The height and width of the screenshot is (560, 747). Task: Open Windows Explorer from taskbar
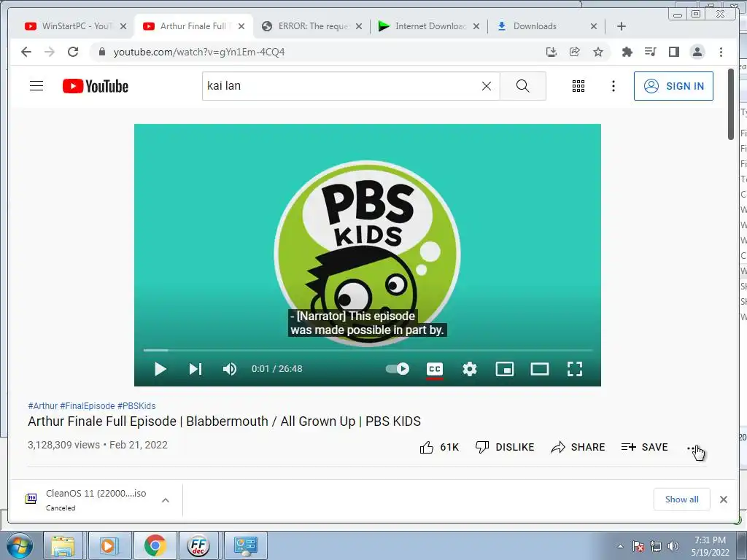point(63,545)
